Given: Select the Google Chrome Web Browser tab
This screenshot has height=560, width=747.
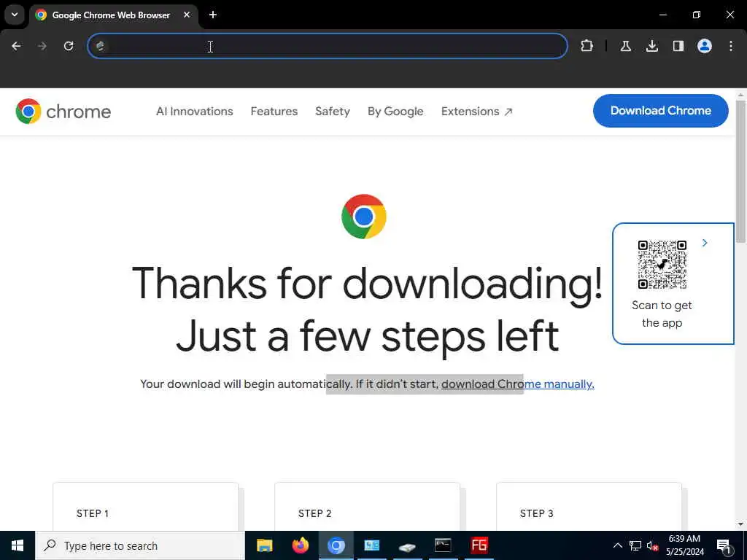Looking at the screenshot, I should click(x=111, y=15).
